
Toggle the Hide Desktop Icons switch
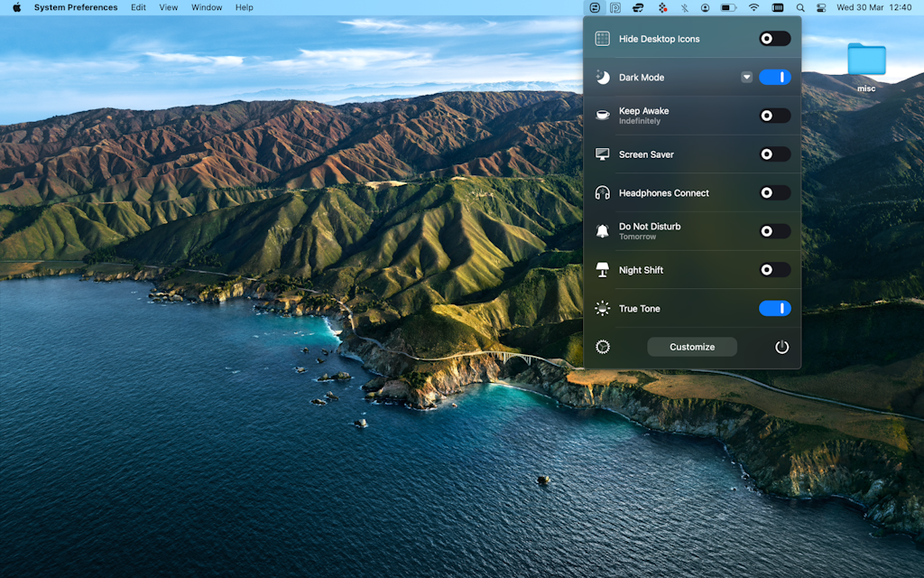(773, 38)
